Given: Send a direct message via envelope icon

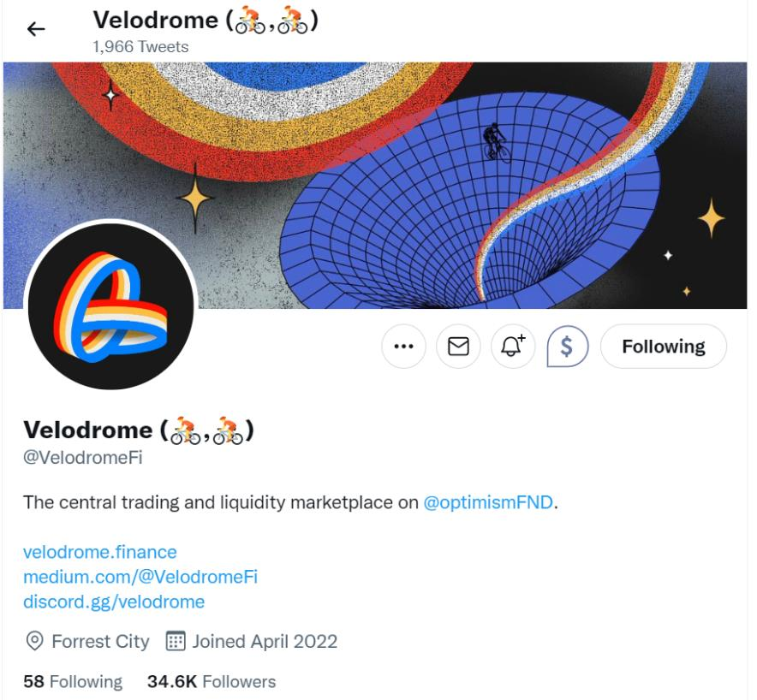Looking at the screenshot, I should (458, 347).
